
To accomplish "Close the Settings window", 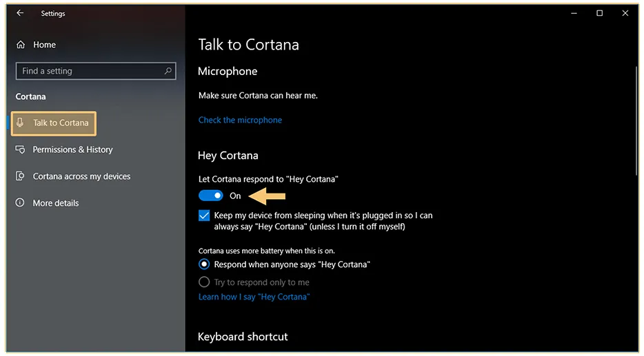I will coord(625,13).
